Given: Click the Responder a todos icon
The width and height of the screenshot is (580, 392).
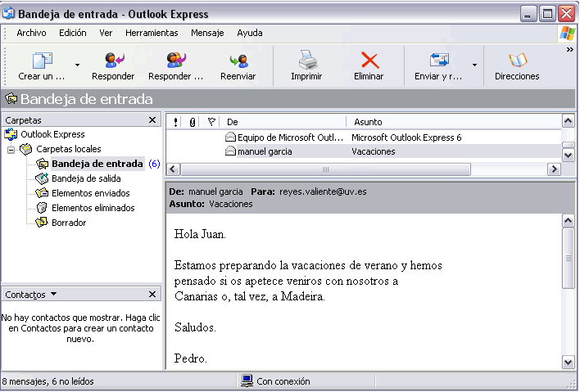Looking at the screenshot, I should (x=176, y=61).
